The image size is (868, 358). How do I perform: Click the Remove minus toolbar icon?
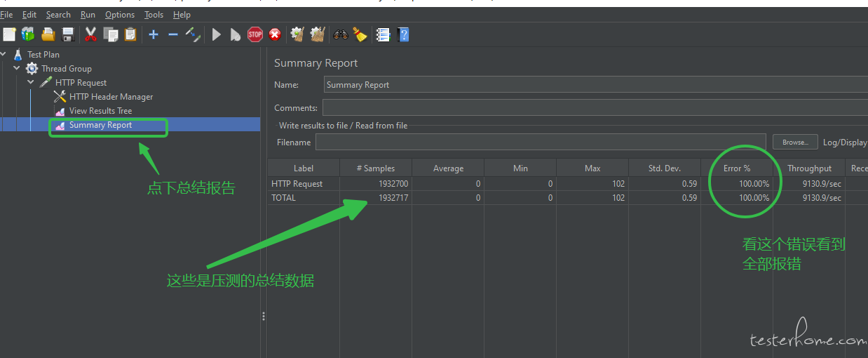172,34
